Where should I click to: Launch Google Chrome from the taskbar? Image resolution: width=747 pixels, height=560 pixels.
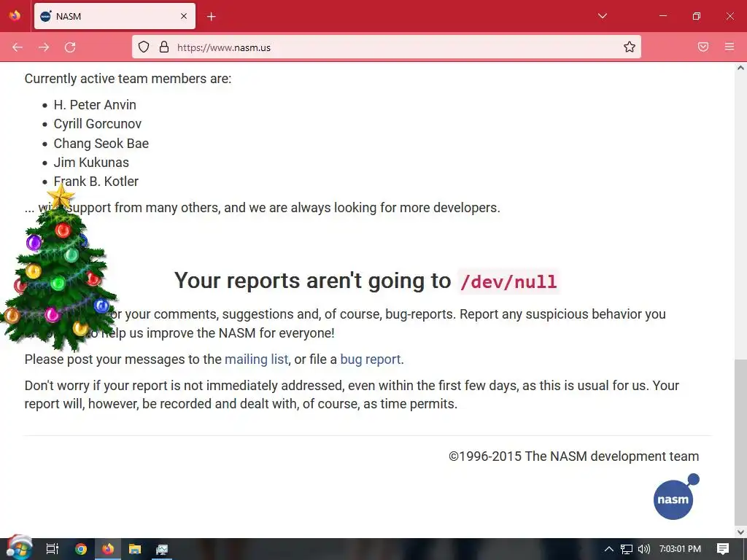click(81, 549)
